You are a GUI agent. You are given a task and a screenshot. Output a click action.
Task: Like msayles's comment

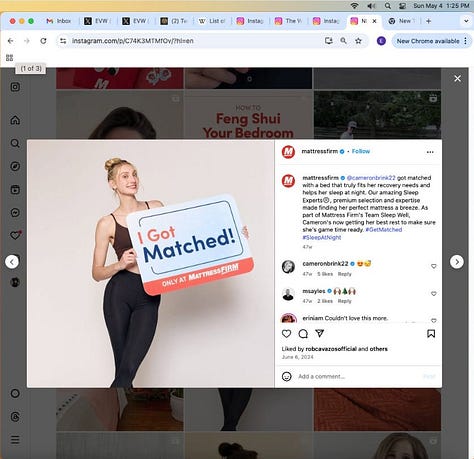point(434,294)
